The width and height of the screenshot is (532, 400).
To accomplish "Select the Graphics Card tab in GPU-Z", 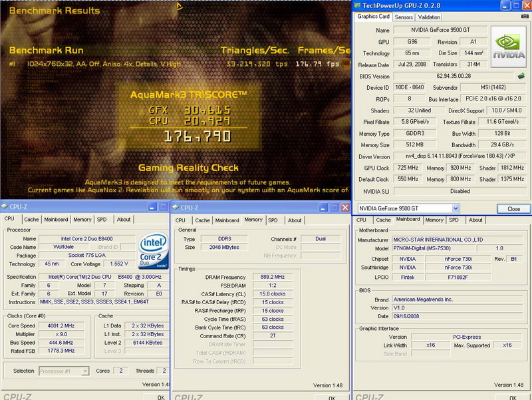I will (x=373, y=16).
